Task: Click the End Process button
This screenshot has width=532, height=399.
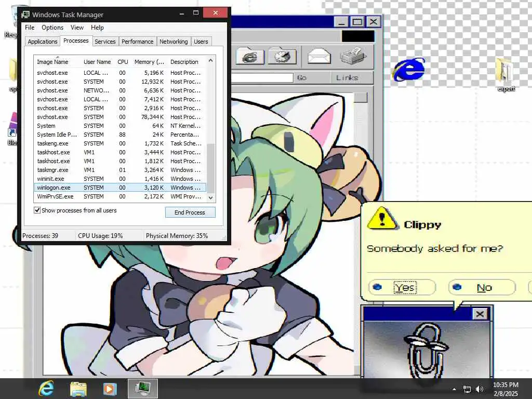Action: (190, 212)
